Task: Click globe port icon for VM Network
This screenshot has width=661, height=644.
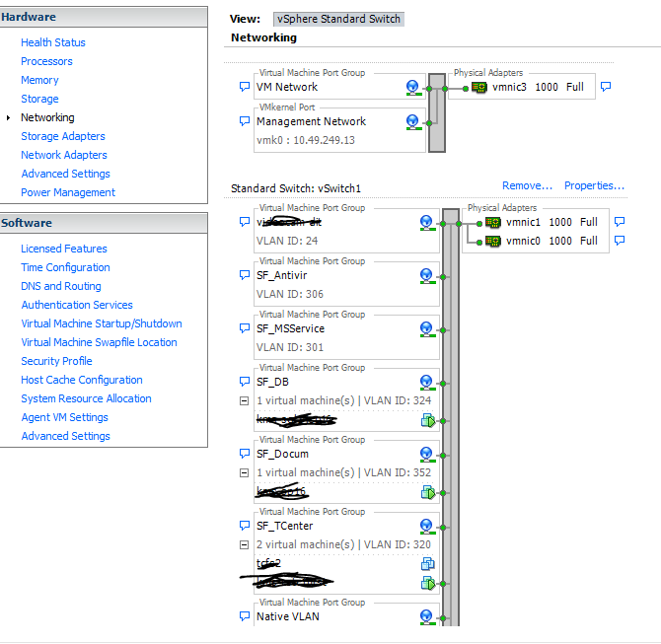Action: point(413,88)
